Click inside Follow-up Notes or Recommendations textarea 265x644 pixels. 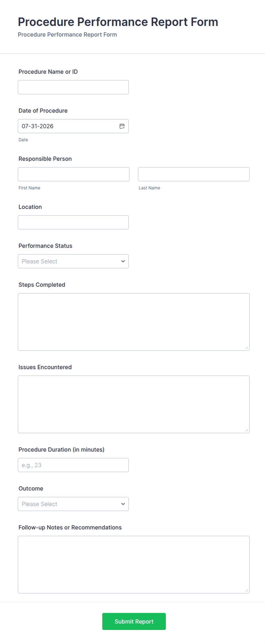coord(134,565)
